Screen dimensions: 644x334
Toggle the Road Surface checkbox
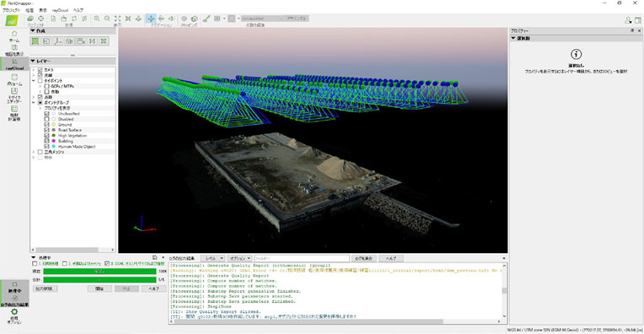pyautogui.click(x=47, y=130)
